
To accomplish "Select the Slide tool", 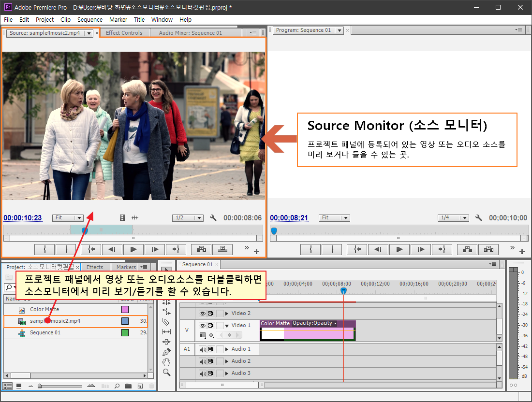I will [x=166, y=342].
